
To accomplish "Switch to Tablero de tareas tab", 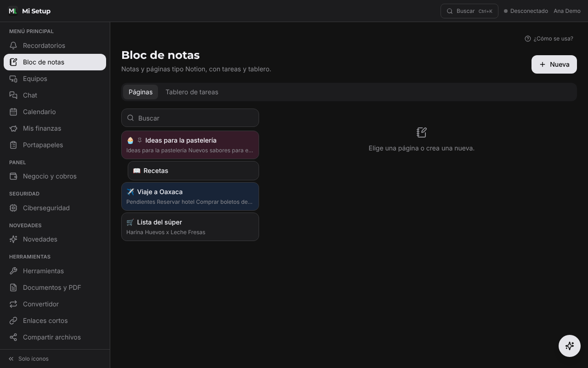I will point(192,92).
